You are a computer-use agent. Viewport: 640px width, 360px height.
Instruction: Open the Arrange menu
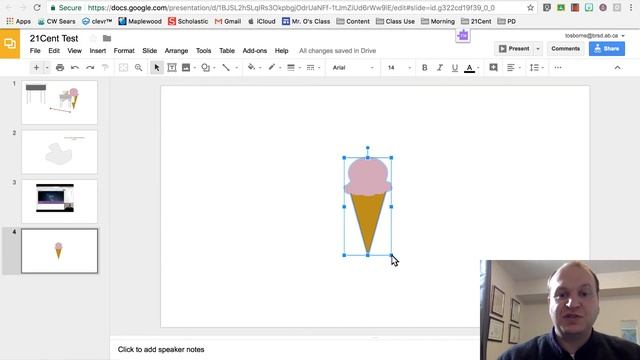click(176, 51)
